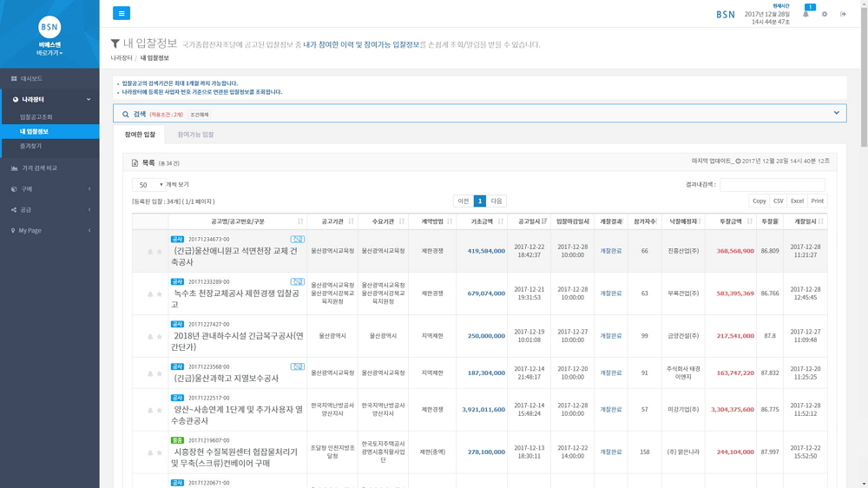Toggle sidebar with the hamburger menu button
The height and width of the screenshot is (488, 868).
pos(122,13)
